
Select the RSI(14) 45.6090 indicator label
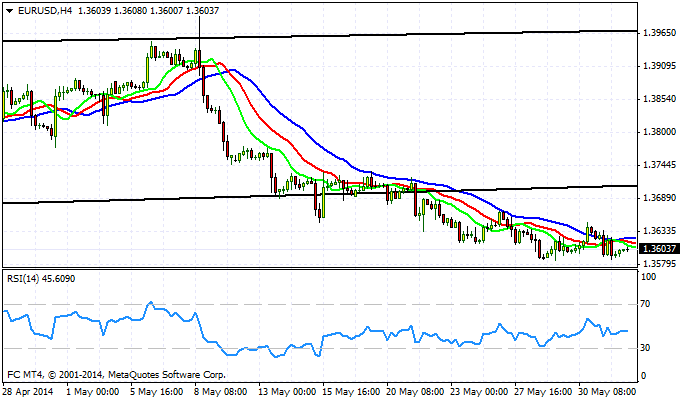pos(41,279)
